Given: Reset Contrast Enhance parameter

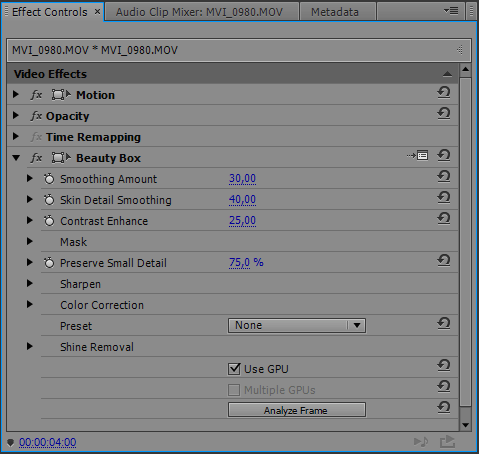Looking at the screenshot, I should coord(444,219).
